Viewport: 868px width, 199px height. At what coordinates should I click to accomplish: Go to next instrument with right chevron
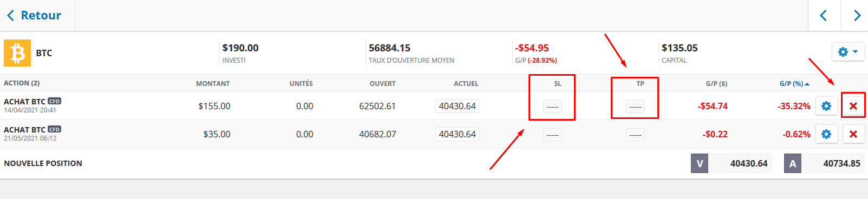click(x=856, y=16)
